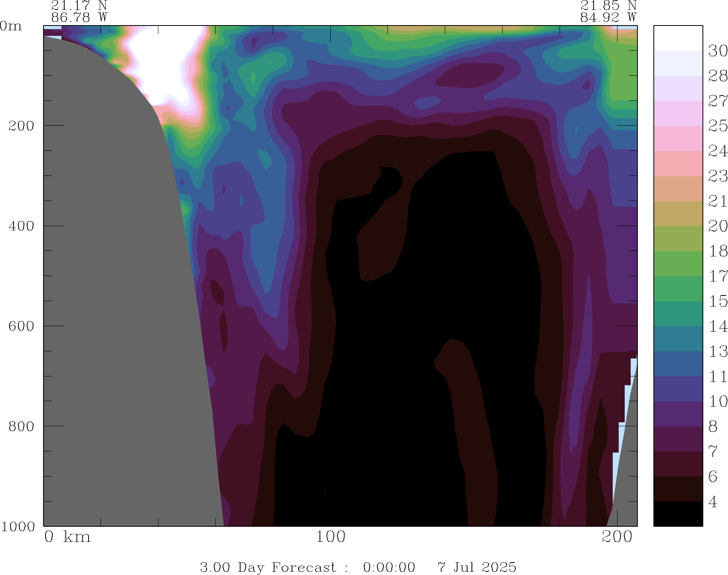Select the colorbar swatch between 17 and 18
Screen dimensions: 728x575
(678, 264)
